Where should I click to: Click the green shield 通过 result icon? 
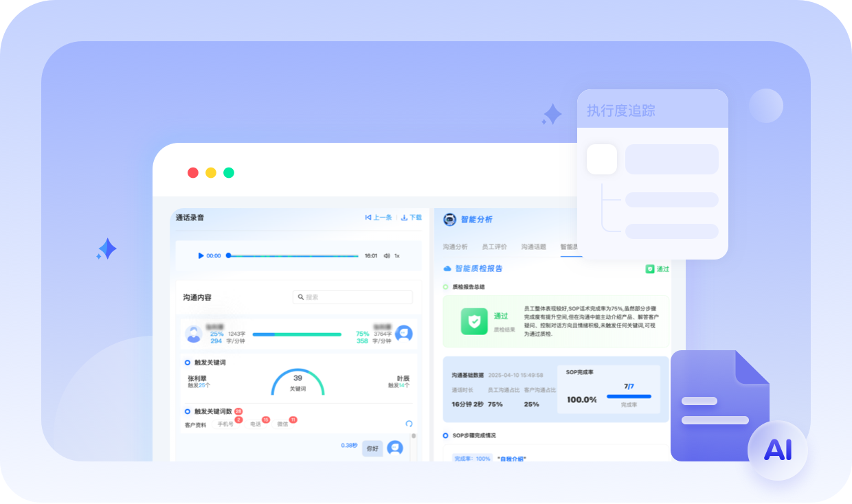474,321
